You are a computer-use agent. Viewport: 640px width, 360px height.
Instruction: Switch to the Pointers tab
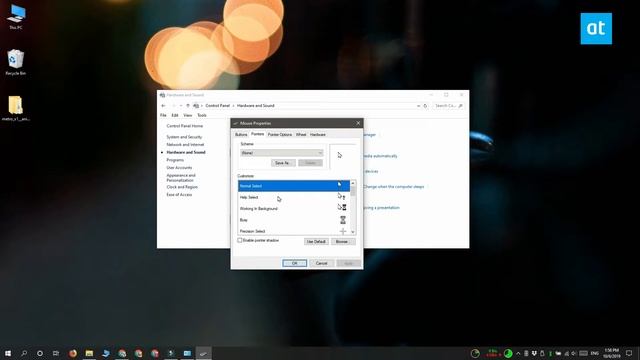257,134
